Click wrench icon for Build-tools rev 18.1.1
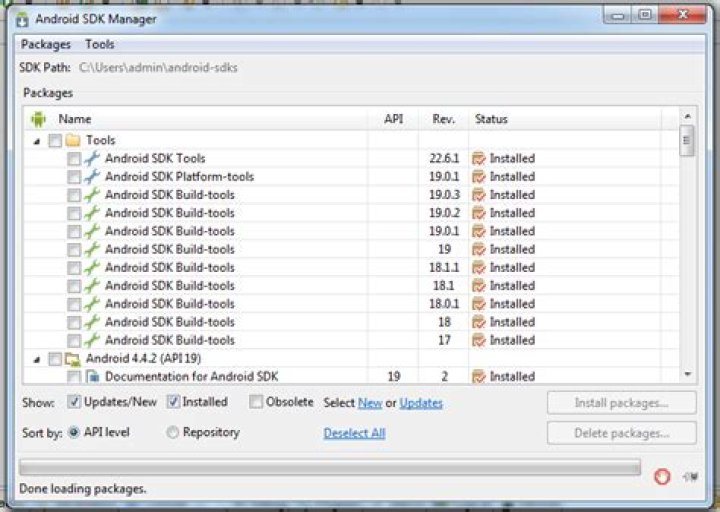The width and height of the screenshot is (720, 512). coord(92,268)
